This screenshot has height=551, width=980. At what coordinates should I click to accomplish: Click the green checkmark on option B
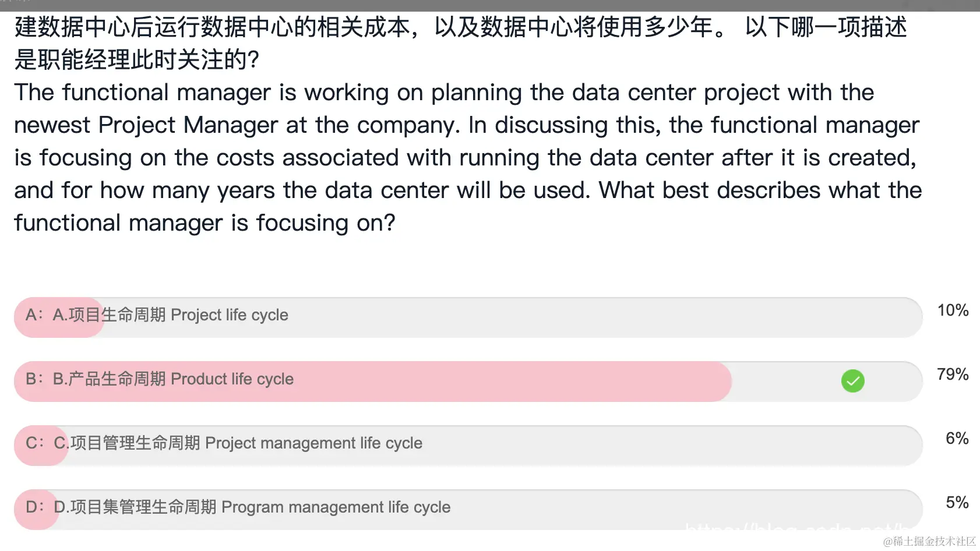[x=852, y=381]
